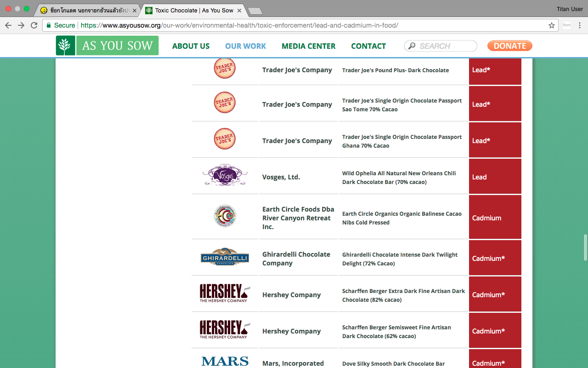Click the Titan User profile button
588x368 pixels.
tap(570, 9)
